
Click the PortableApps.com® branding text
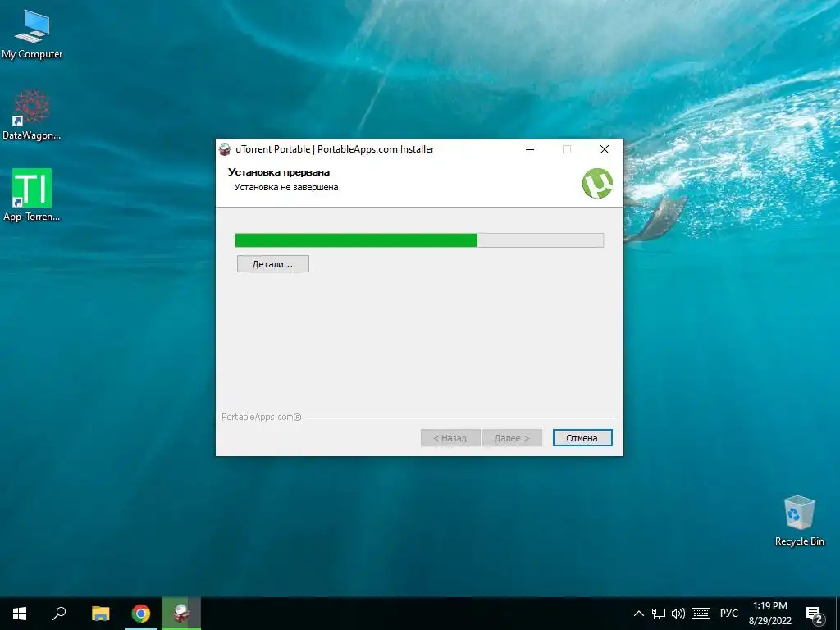[x=262, y=417]
